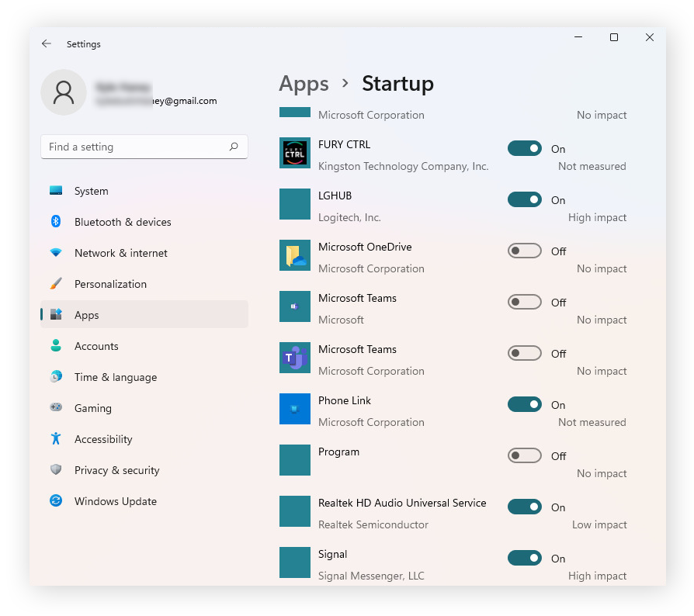Open Personalization settings via brush icon
The width and height of the screenshot is (694, 616).
point(56,284)
